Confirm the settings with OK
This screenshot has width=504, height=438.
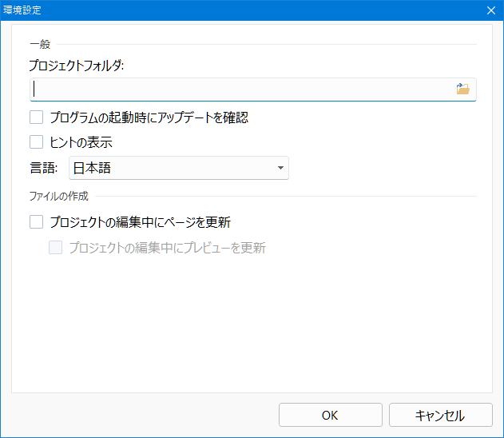pyautogui.click(x=331, y=415)
